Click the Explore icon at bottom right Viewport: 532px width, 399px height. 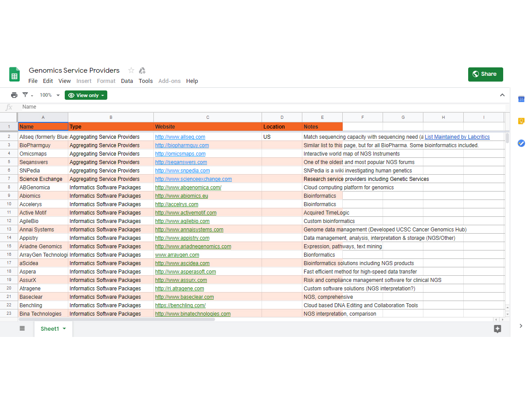497,329
